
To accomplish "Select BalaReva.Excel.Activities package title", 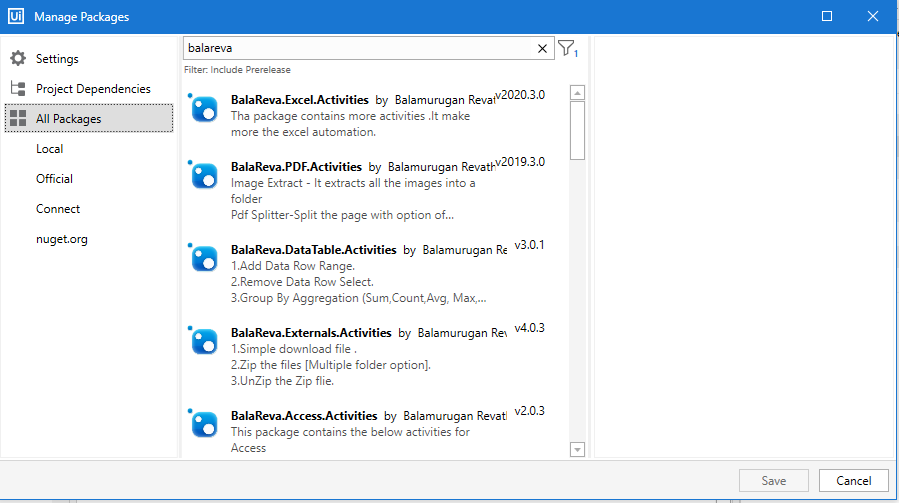I will [300, 100].
